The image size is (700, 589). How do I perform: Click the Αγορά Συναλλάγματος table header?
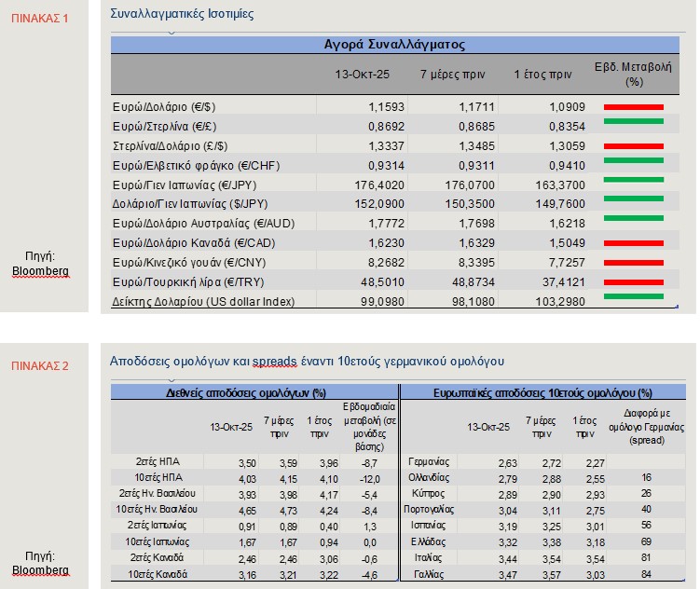[394, 45]
